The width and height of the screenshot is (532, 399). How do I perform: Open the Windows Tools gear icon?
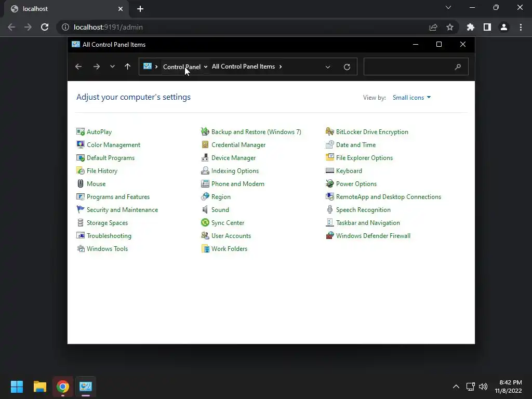point(81,249)
